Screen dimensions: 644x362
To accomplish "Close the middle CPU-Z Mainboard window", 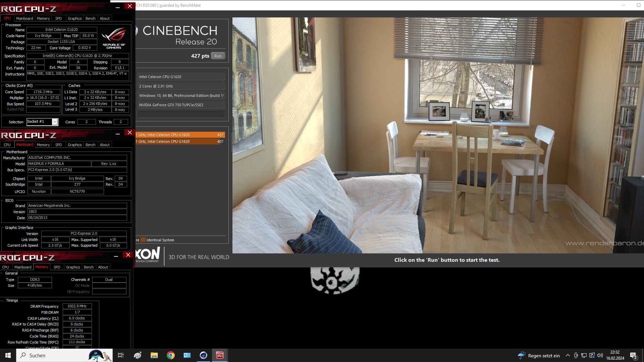I will [x=129, y=132].
